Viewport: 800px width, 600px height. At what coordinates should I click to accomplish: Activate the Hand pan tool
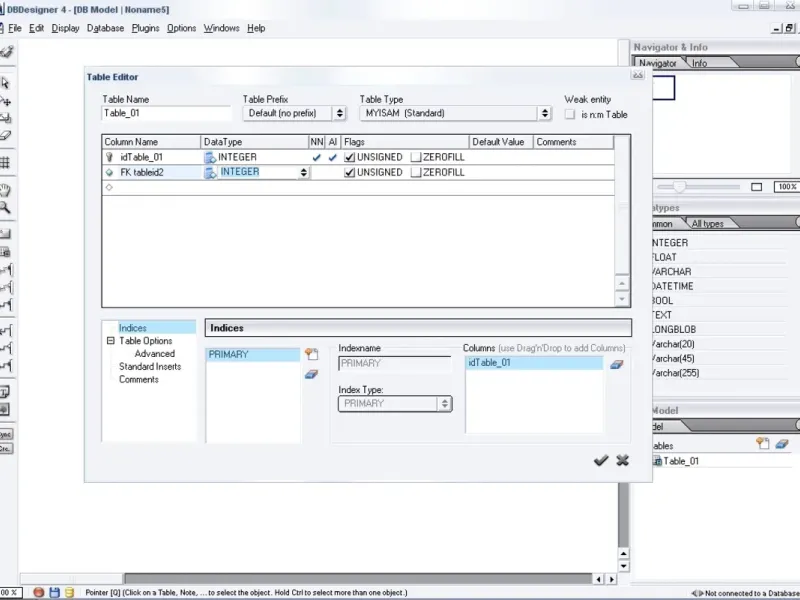click(x=5, y=189)
